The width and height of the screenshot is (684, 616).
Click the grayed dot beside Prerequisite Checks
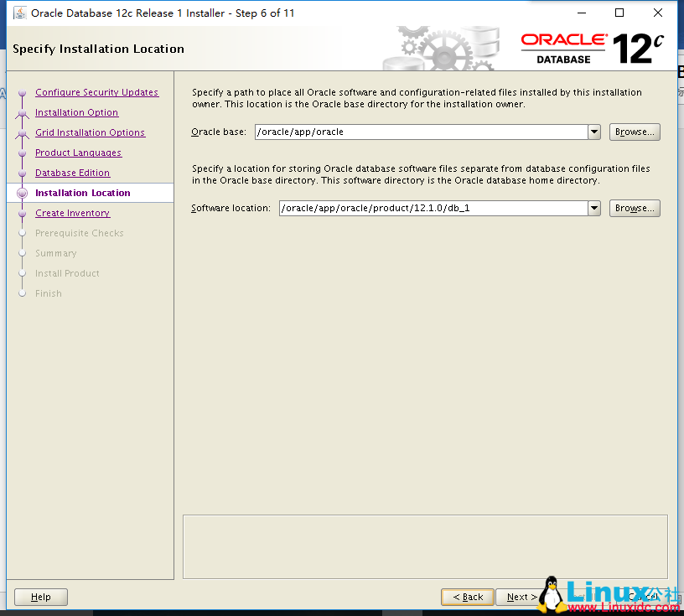tap(23, 233)
